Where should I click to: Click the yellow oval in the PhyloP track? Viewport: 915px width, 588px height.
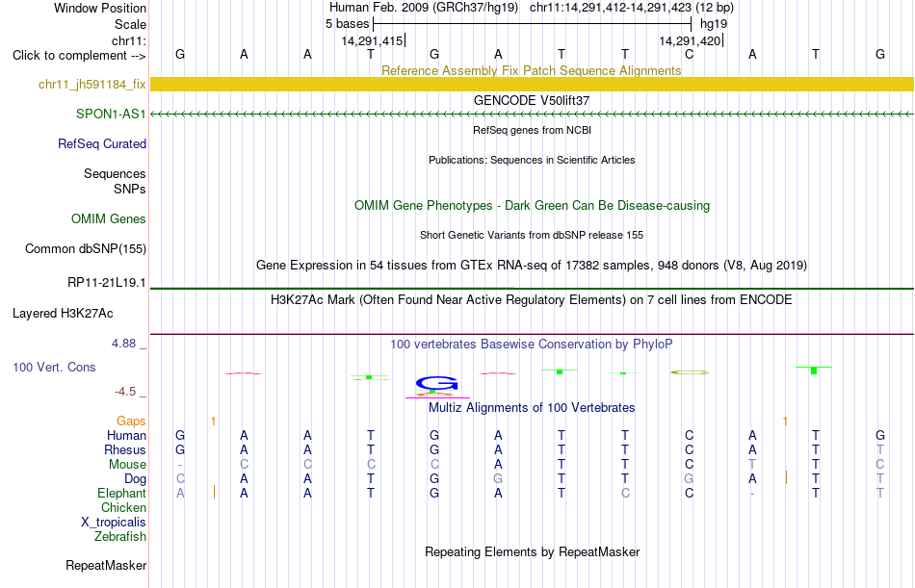(690, 372)
